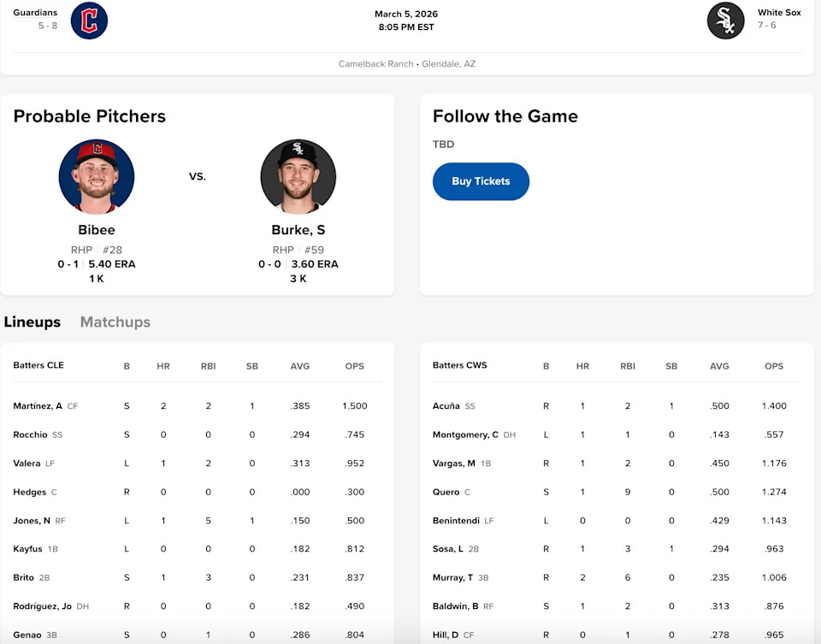Click Kayfus in the CLE batters list

click(28, 549)
